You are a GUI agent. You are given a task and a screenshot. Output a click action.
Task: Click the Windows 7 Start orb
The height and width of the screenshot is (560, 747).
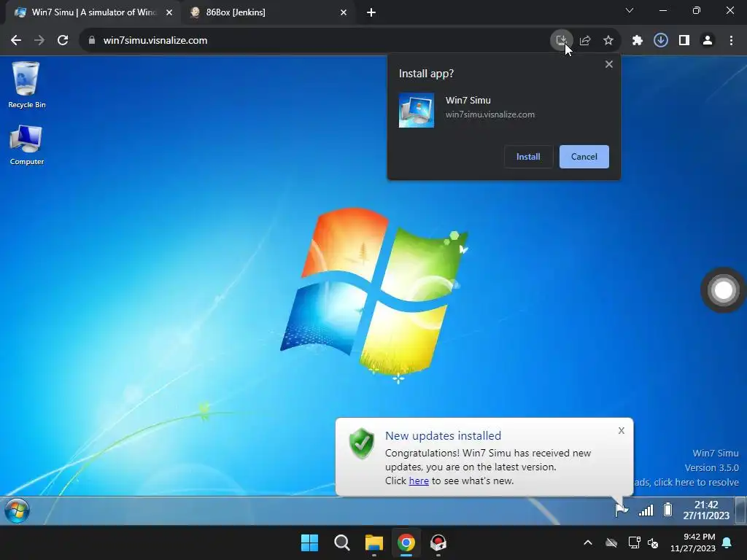[18, 511]
